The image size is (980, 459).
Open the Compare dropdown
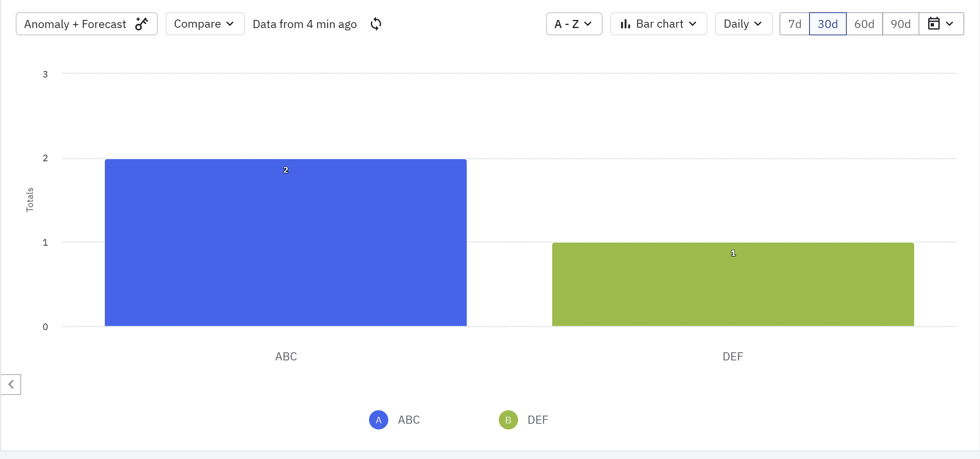(x=205, y=24)
